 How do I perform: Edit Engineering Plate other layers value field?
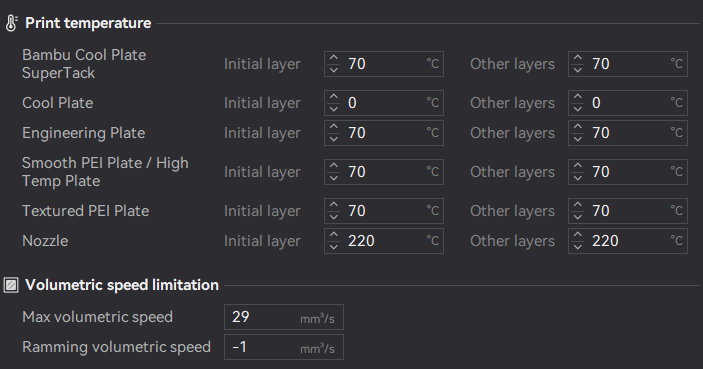pyautogui.click(x=628, y=133)
